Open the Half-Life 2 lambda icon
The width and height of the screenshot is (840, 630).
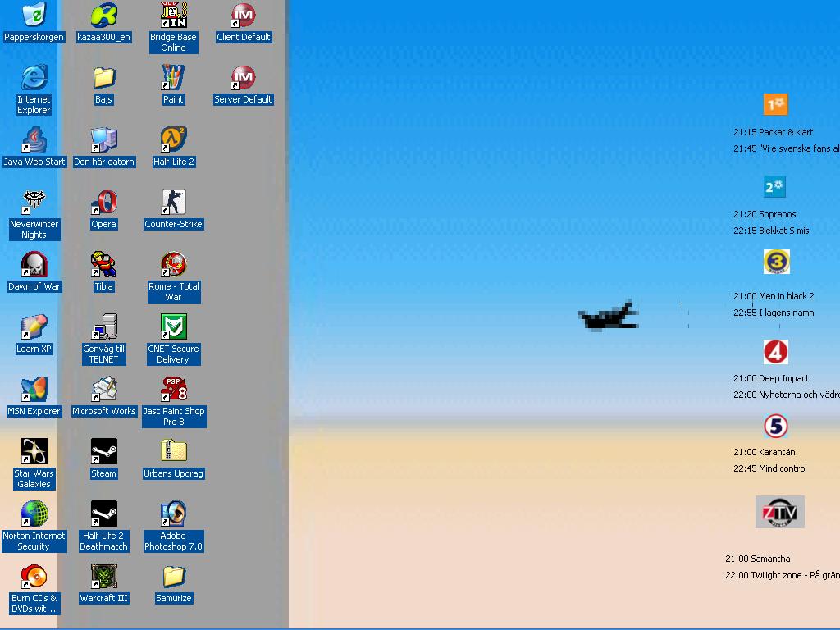pos(174,139)
